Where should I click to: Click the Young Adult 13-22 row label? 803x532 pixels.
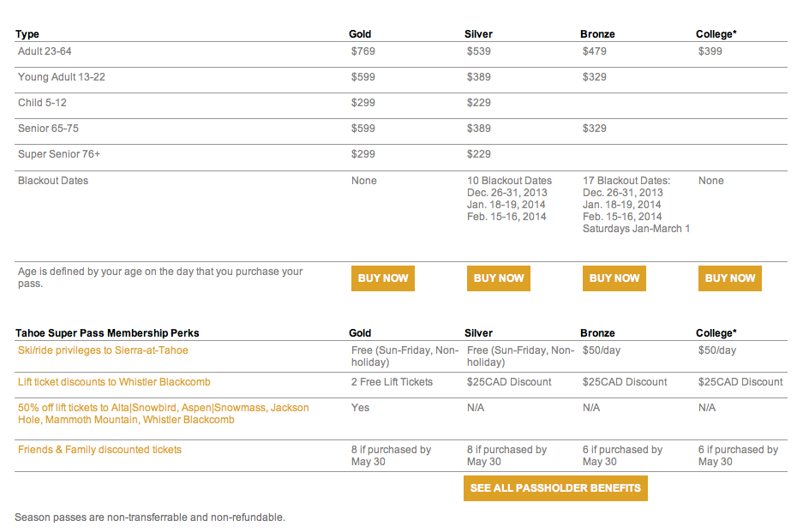click(x=62, y=77)
